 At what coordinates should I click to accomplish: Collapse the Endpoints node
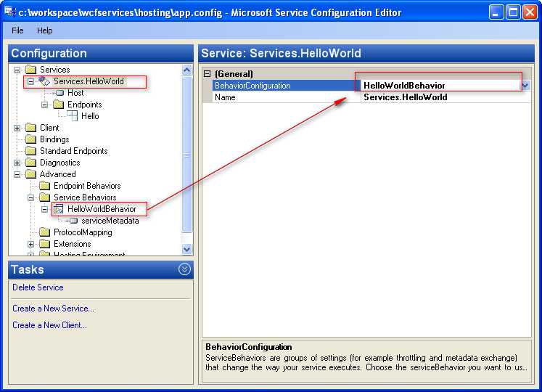click(x=44, y=105)
